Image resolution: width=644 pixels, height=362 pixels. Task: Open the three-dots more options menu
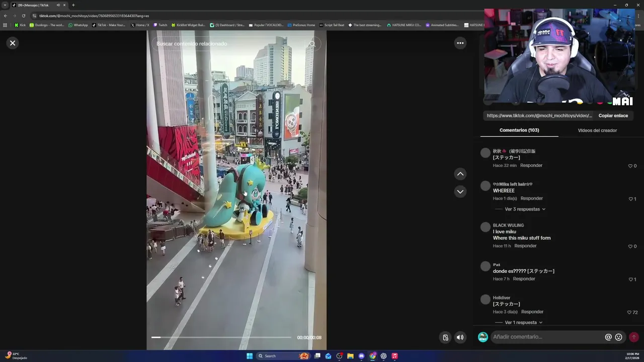pos(460,43)
